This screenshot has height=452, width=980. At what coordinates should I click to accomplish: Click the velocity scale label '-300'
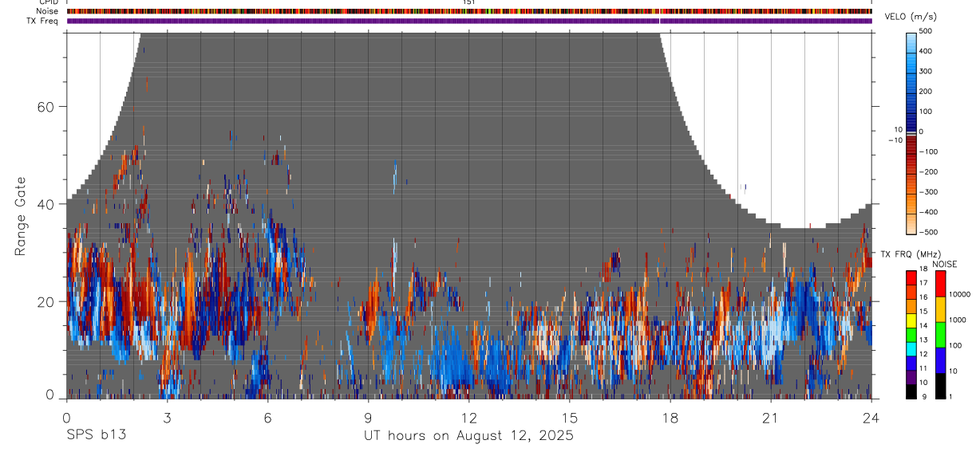tap(929, 192)
